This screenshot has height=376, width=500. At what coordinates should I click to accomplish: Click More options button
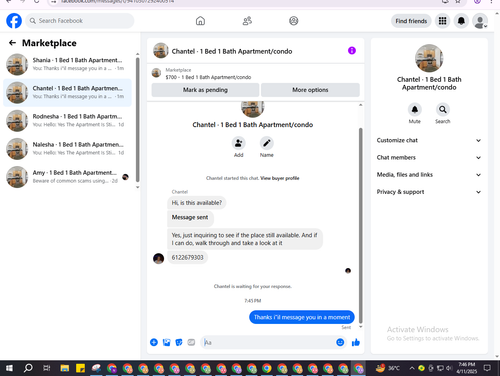tap(310, 90)
